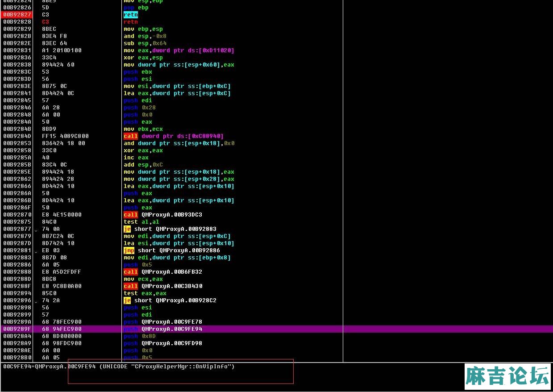
Task: Click 'call dword ptr ds:[0xC88940]' instruction
Action: tap(174, 136)
